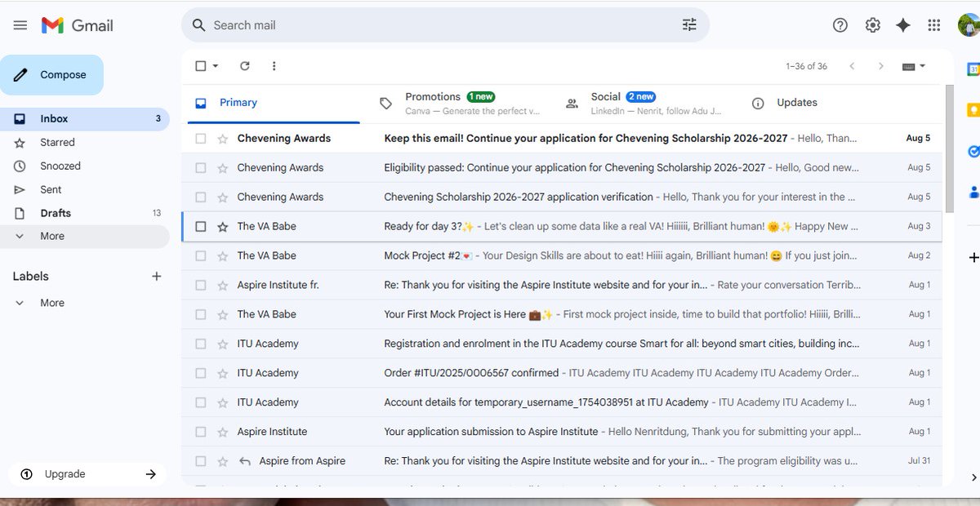Open the Starred folder
This screenshot has width=980, height=506.
pyautogui.click(x=85, y=143)
